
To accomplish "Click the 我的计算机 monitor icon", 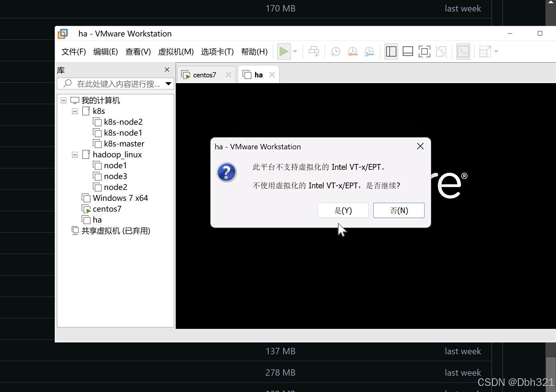I will coord(75,100).
